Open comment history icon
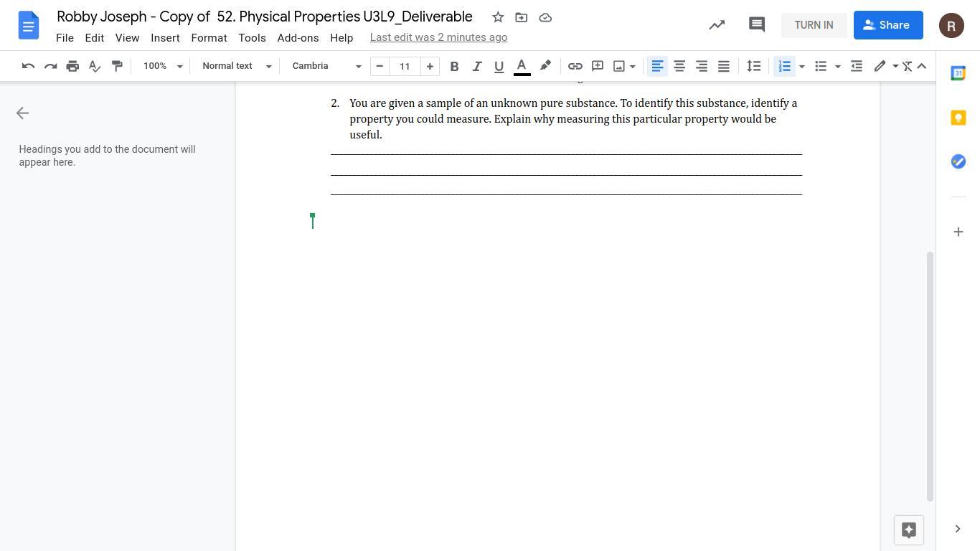 click(756, 25)
